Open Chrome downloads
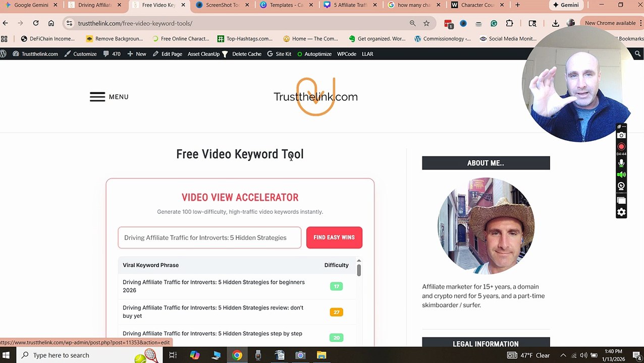This screenshot has width=644, height=363. click(556, 23)
